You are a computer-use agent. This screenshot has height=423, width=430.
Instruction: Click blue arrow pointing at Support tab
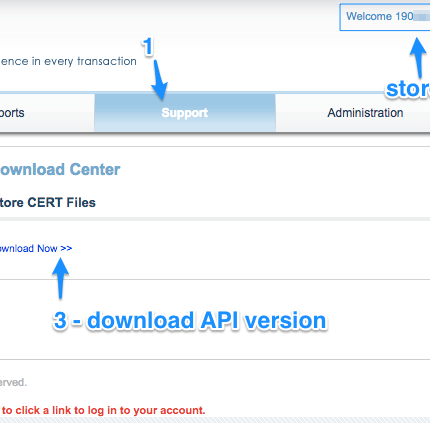160,80
